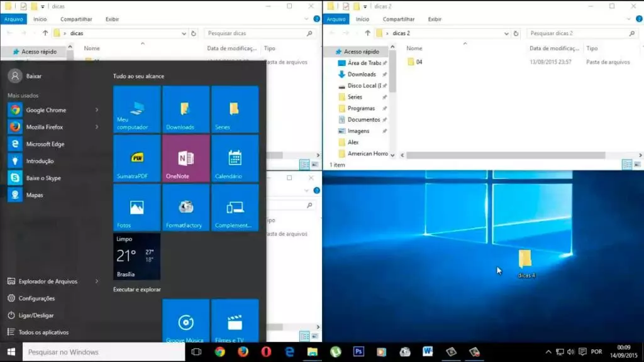
Task: Open Action Center notifications icon
Action: 582,352
